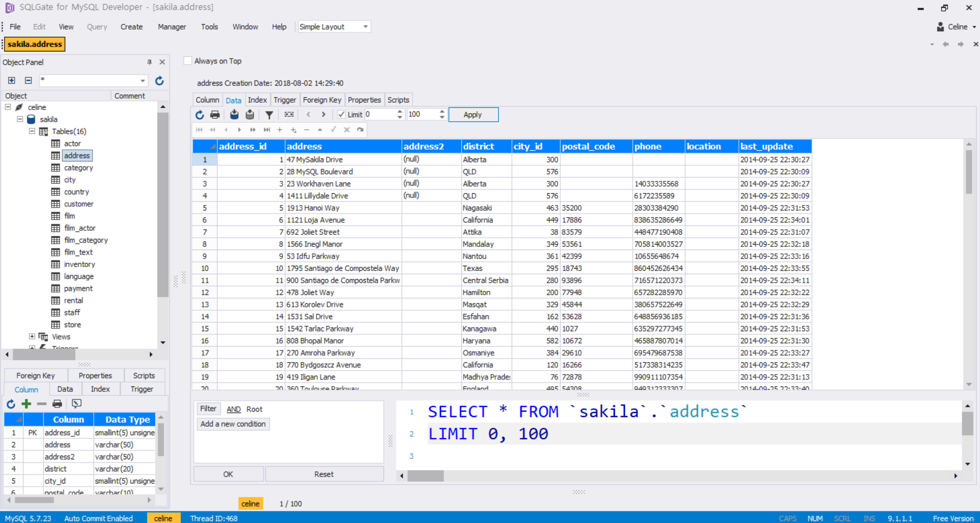This screenshot has height=523, width=980.
Task: Expand the Views node in Object Panel
Action: (x=32, y=337)
